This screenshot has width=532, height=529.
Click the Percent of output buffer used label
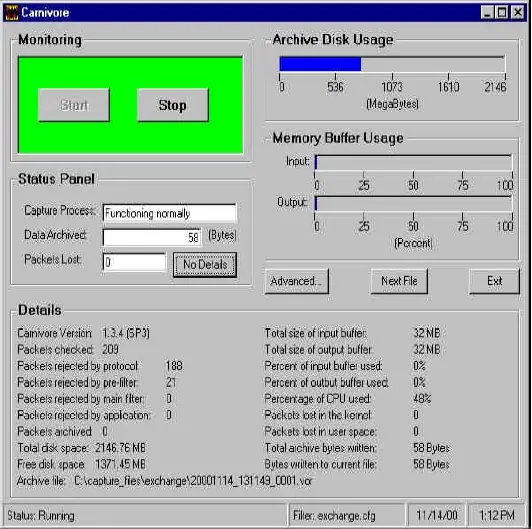point(326,382)
